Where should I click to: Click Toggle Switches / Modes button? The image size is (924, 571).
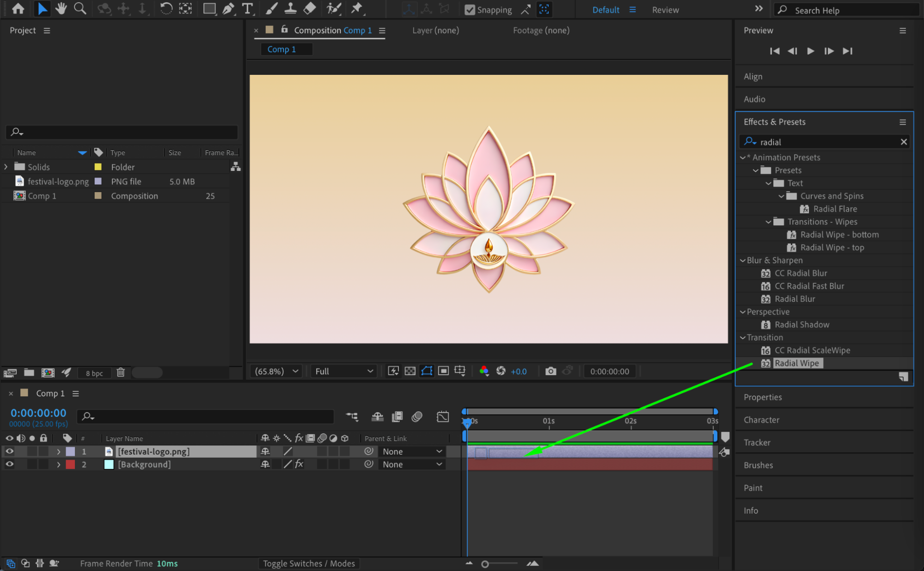point(309,563)
